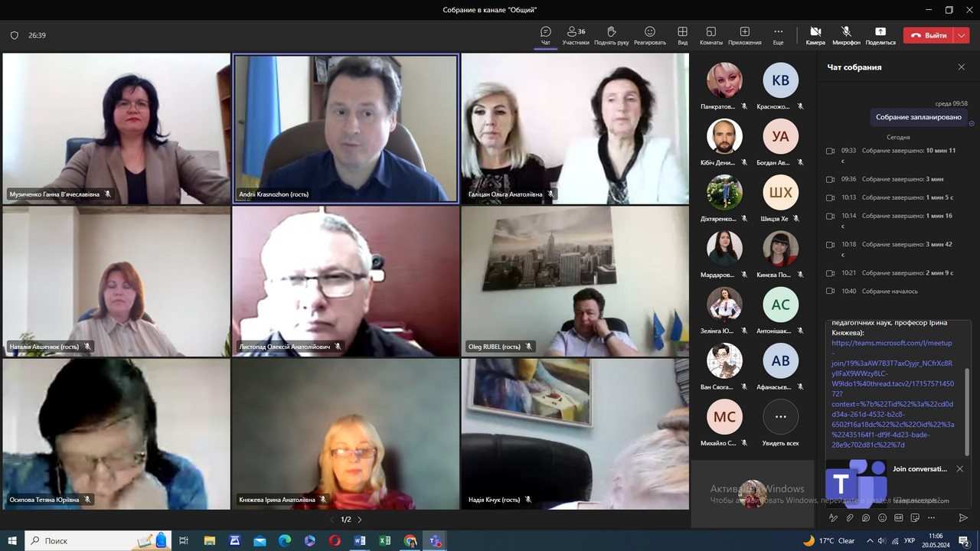Screen dimensions: 980x551
Task: Send the chat message
Action: click(963, 518)
